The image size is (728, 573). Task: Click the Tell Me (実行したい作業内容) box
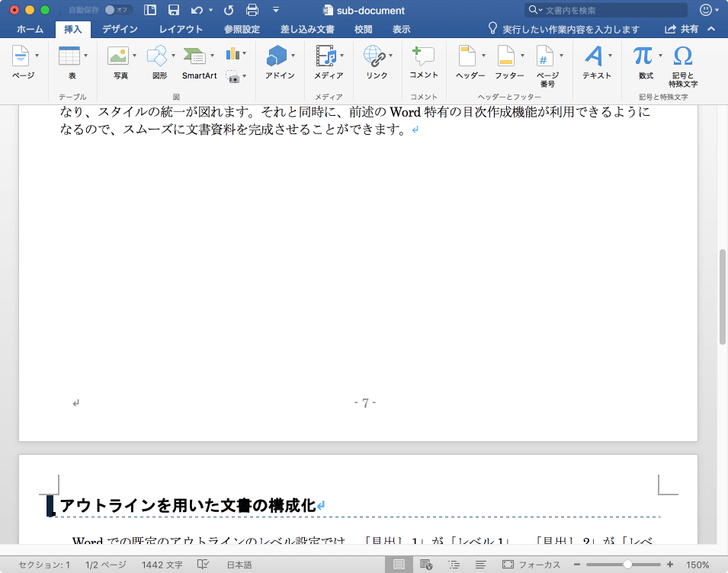[564, 29]
